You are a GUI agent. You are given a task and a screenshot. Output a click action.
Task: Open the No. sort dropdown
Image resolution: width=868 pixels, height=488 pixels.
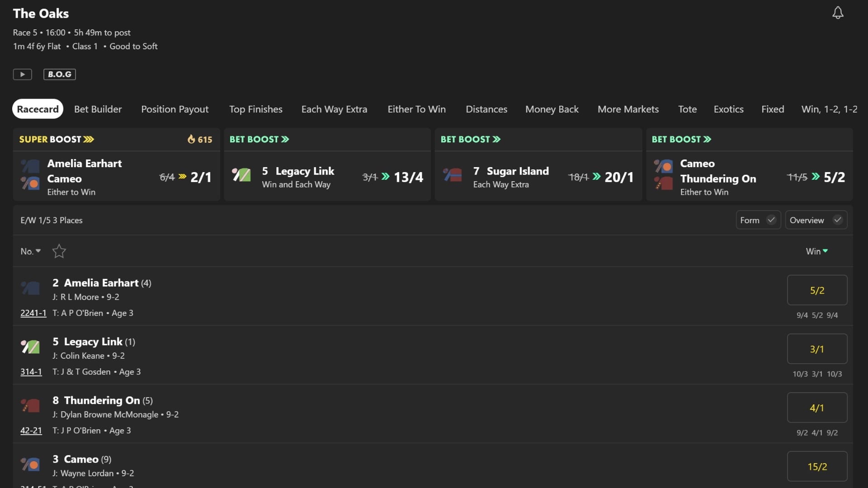(31, 251)
